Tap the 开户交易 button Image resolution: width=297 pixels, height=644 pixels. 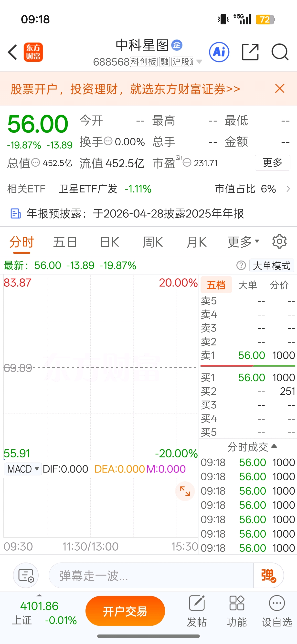[125, 611]
